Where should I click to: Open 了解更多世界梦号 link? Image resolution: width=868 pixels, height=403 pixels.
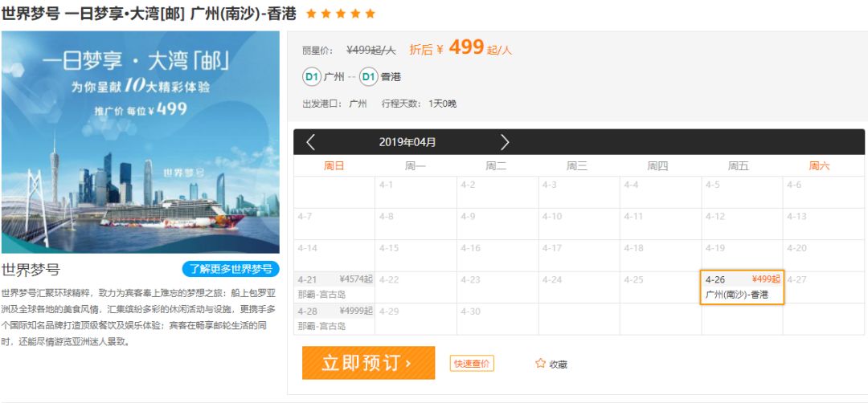click(x=231, y=269)
